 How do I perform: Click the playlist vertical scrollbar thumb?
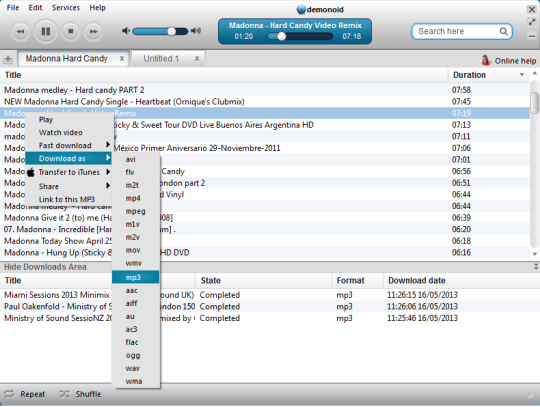(534, 102)
